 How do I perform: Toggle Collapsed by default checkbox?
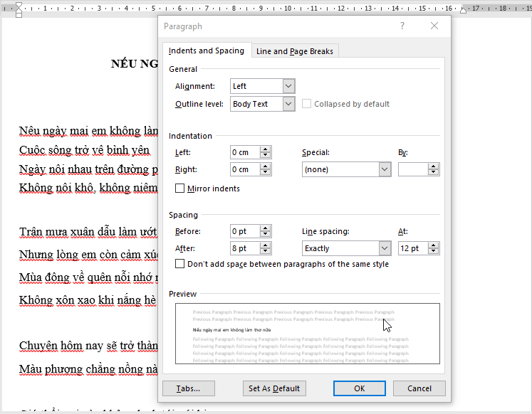tap(306, 104)
